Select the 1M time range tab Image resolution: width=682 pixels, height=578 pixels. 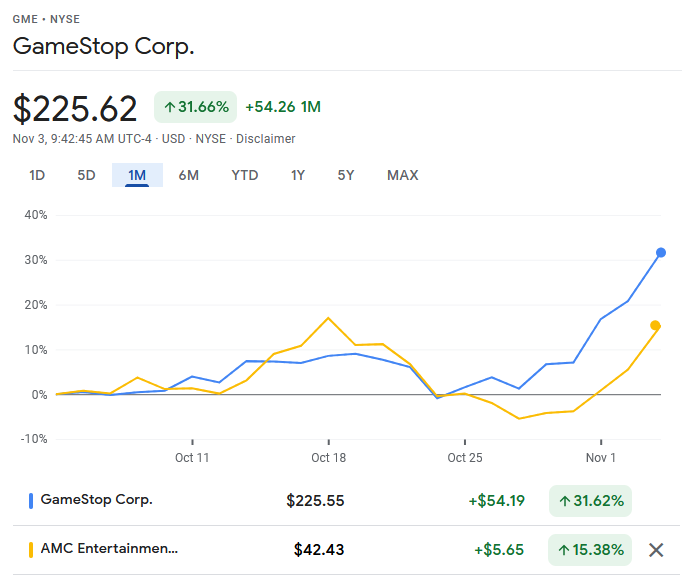click(137, 175)
